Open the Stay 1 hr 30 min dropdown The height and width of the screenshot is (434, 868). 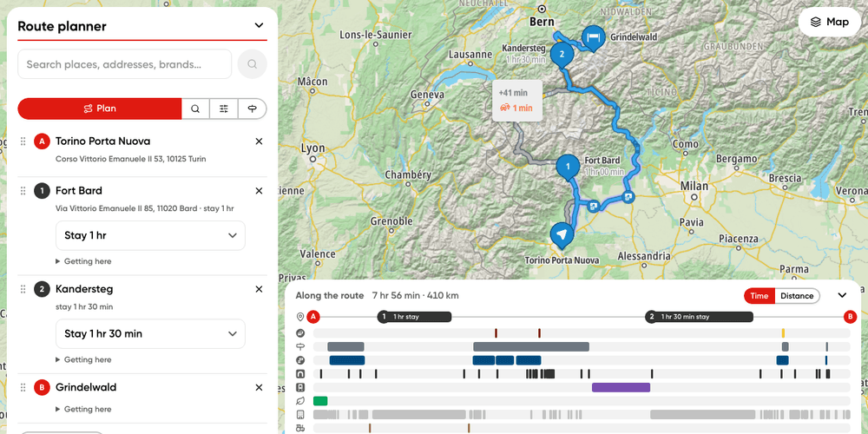pos(150,334)
